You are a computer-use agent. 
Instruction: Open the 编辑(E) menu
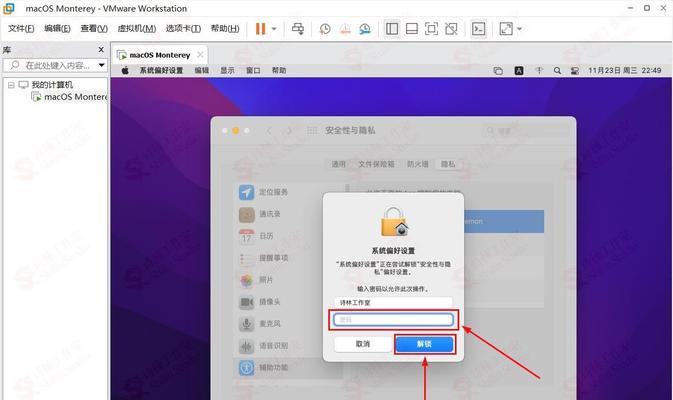[57, 29]
